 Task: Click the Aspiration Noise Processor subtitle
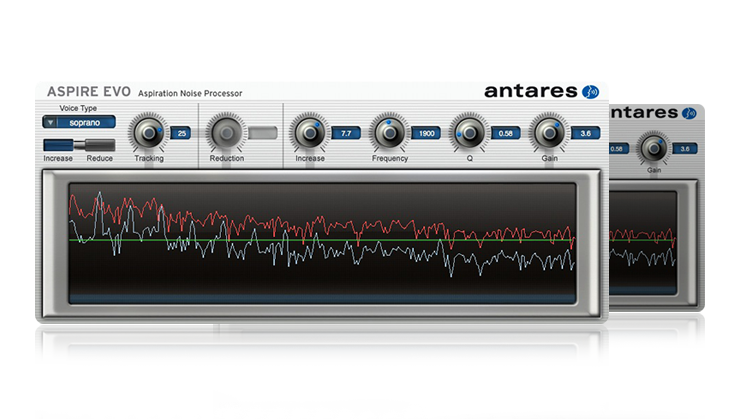190,93
